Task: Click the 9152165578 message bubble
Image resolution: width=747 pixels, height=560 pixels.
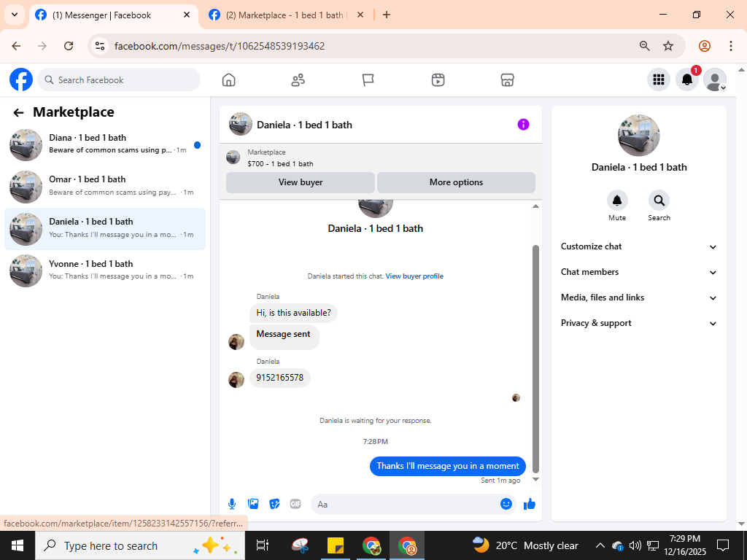Action: [x=279, y=378]
